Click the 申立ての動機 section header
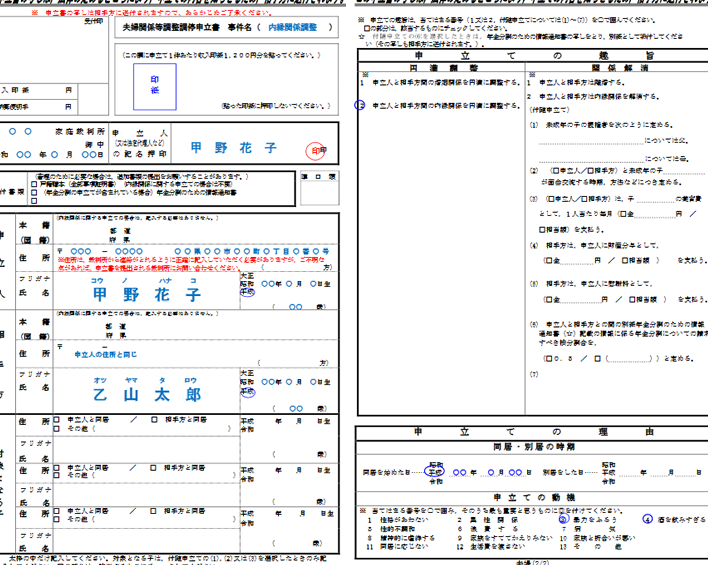This screenshot has width=708, height=565. pos(534,498)
